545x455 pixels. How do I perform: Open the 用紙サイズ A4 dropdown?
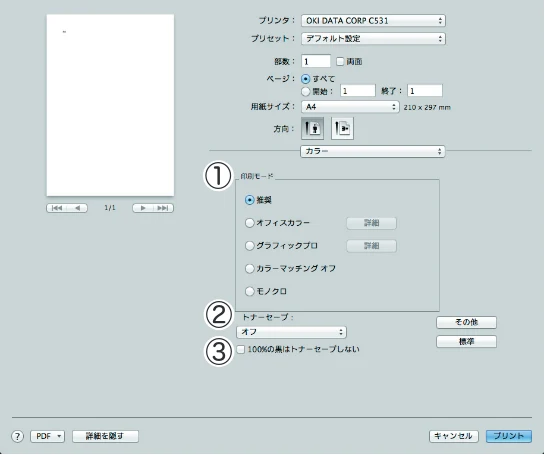pyautogui.click(x=350, y=107)
